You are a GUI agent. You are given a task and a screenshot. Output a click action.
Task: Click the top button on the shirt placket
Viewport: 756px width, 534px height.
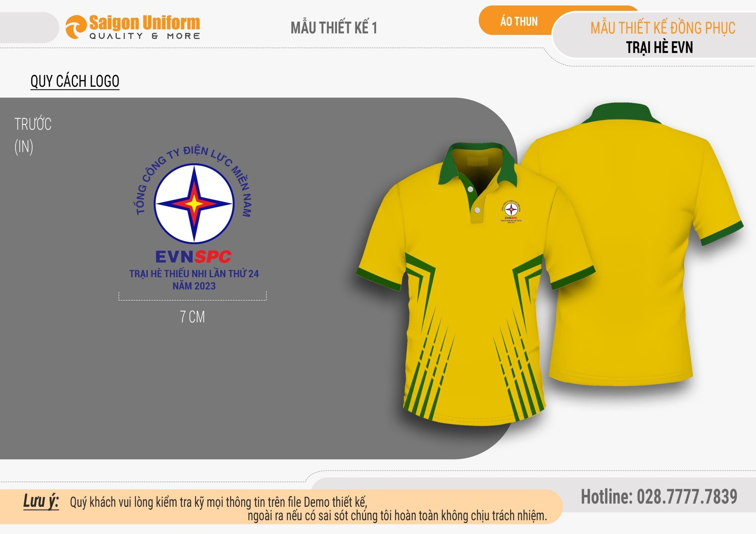tap(470, 190)
